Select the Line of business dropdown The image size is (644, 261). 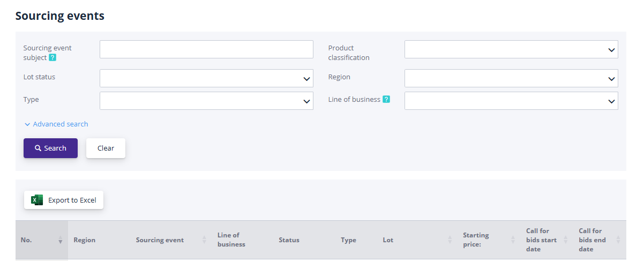click(x=511, y=101)
